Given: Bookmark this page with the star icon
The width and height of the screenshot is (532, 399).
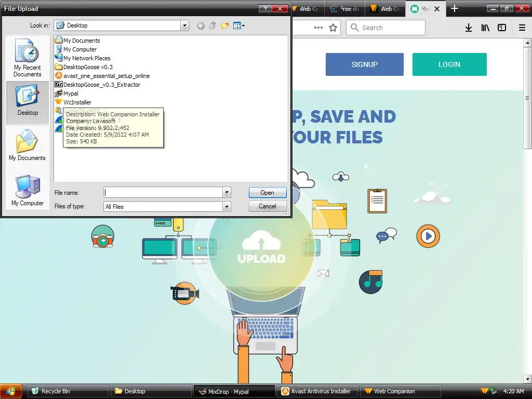Looking at the screenshot, I should click(333, 28).
